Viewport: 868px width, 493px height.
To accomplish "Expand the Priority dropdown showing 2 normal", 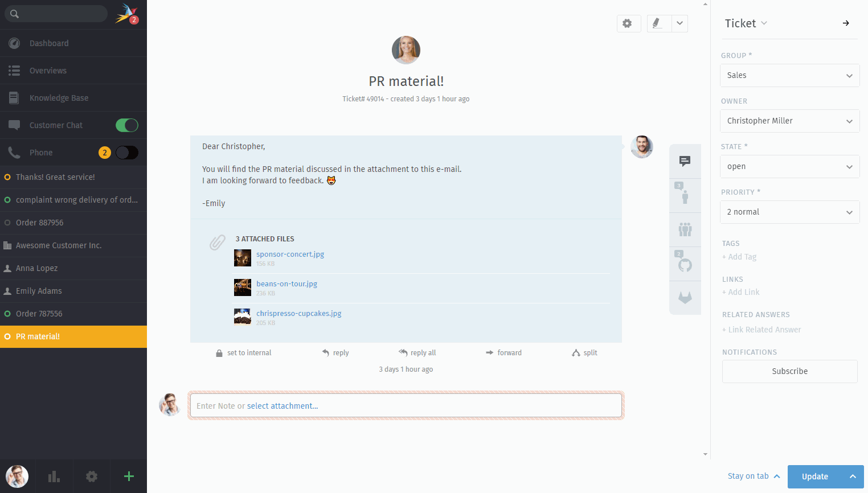I will (789, 212).
